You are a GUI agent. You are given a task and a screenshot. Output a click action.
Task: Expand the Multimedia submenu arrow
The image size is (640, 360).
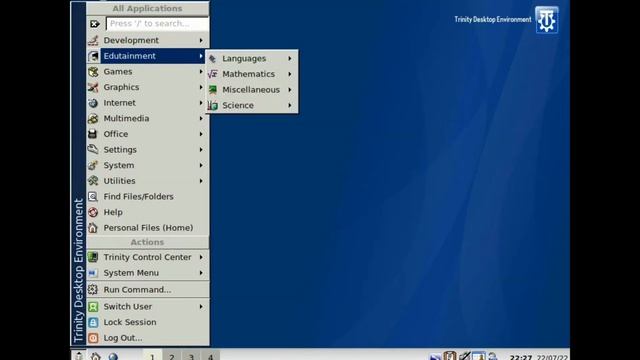(201, 118)
